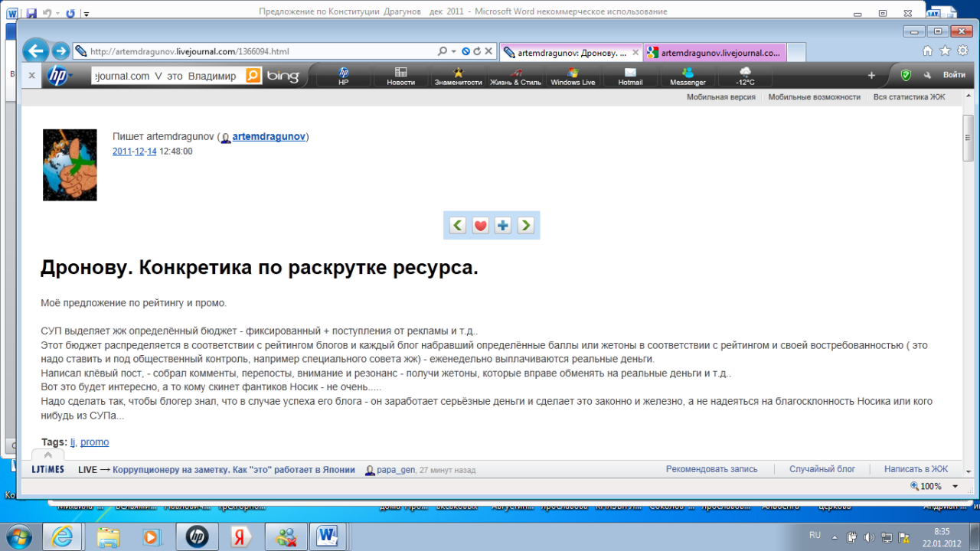Click the page vertical scrollbar thumb
Screen dimensions: 980x551
click(968, 138)
